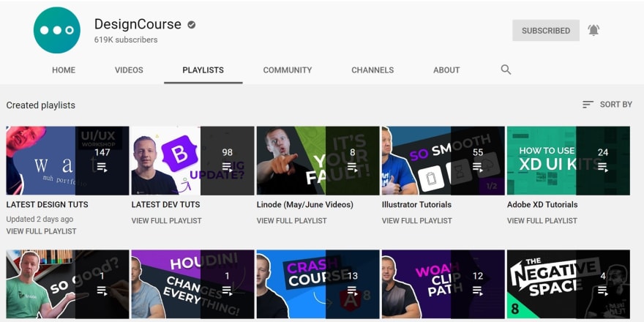This screenshot has height=322, width=644.
Task: Open the Linode (May/June Videos) playlist thumbnail
Action: click(318, 160)
